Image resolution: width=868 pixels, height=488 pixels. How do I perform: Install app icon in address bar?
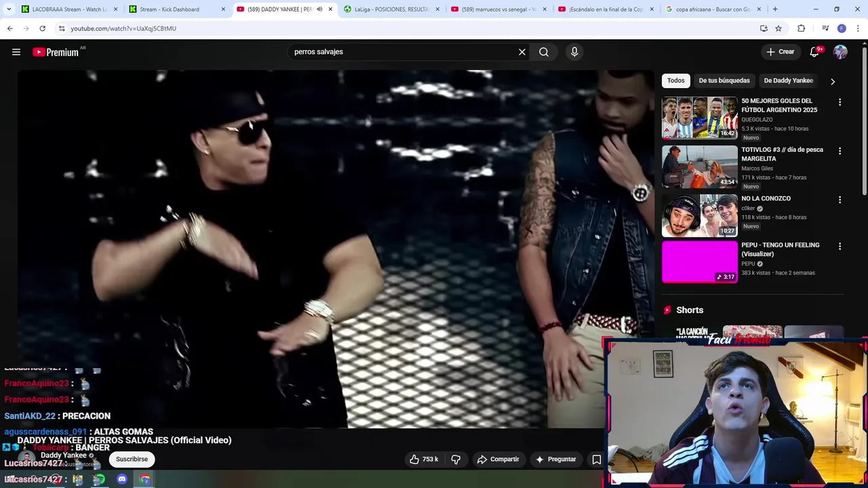pos(764,28)
